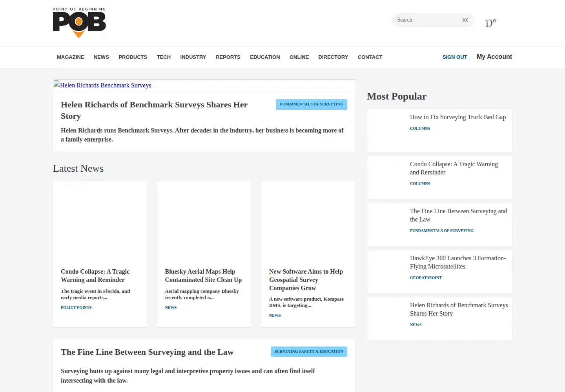Open the Bluesky Aerial Maps article

click(x=203, y=276)
